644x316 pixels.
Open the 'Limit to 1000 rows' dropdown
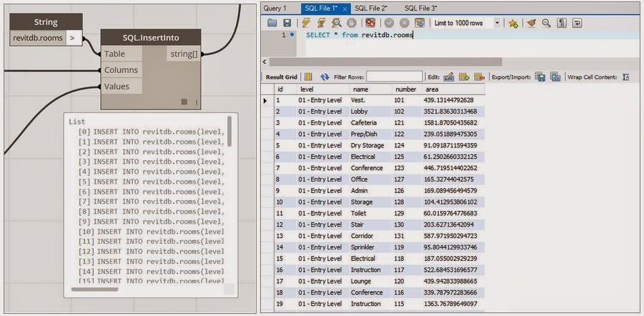click(x=497, y=23)
